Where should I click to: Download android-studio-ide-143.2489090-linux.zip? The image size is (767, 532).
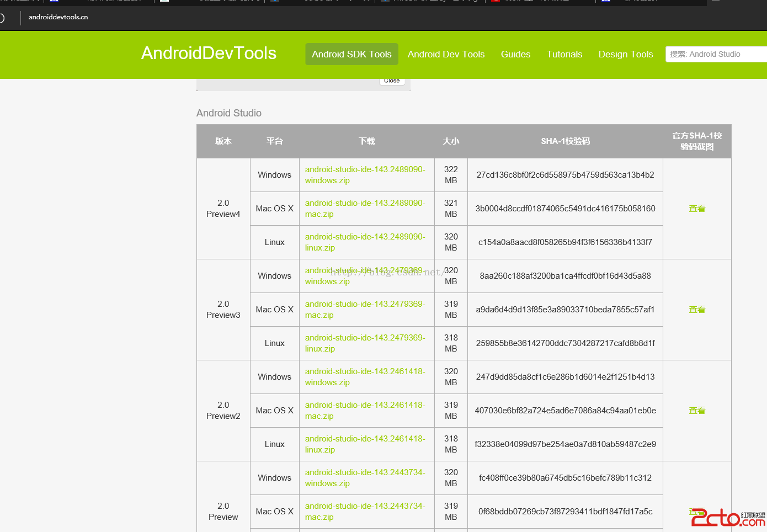point(365,242)
